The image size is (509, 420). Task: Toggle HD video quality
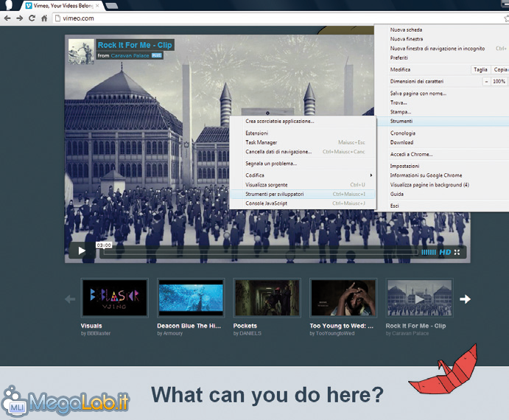click(x=445, y=252)
